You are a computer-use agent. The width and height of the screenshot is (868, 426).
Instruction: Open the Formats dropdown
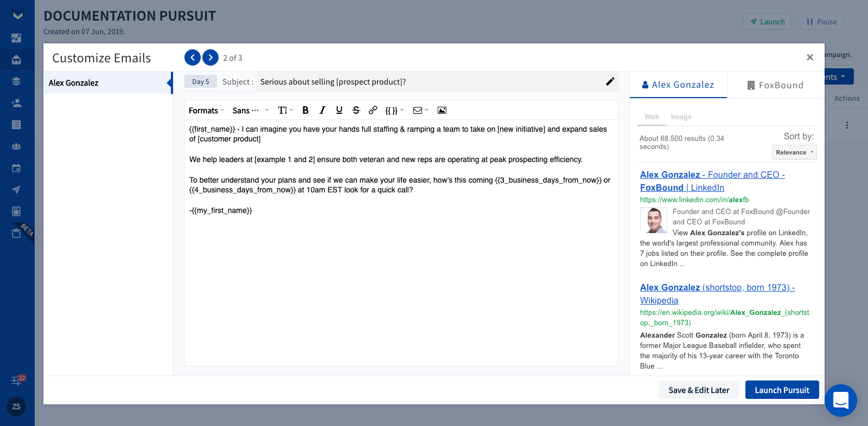click(x=206, y=110)
